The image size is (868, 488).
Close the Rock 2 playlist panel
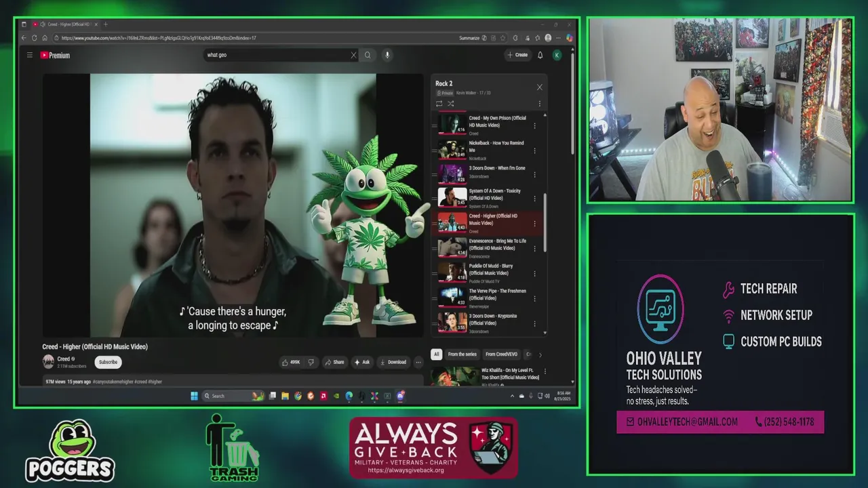tap(539, 87)
